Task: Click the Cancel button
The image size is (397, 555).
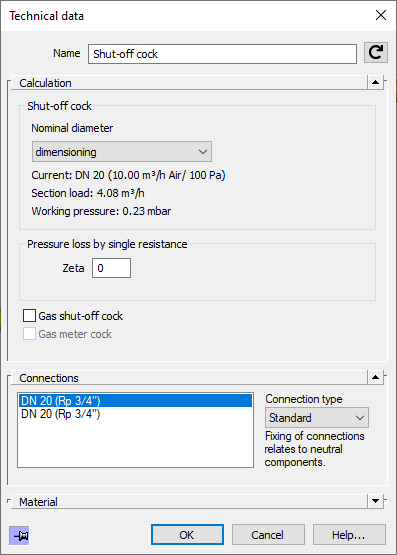Action: [x=268, y=534]
